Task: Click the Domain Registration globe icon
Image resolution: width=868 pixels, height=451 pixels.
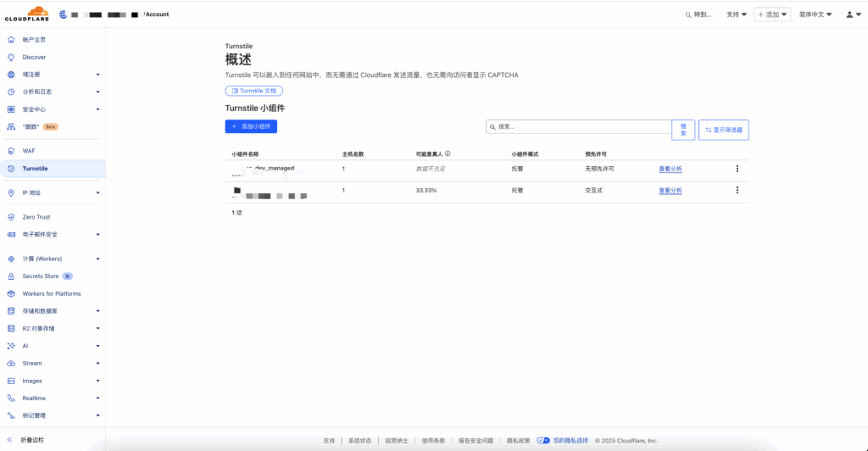Action: coord(11,74)
